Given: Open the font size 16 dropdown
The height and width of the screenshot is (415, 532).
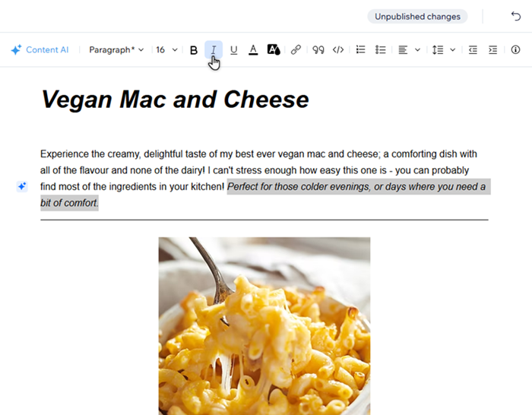Looking at the screenshot, I should pos(166,50).
